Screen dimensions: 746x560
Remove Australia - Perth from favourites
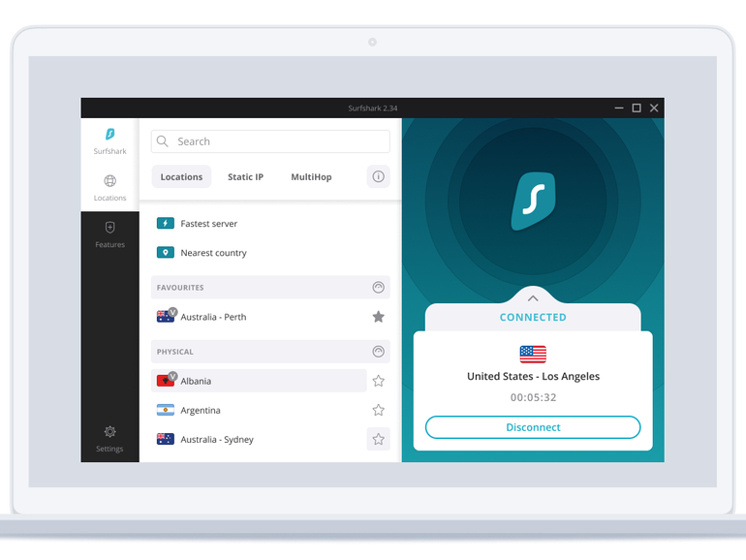[x=378, y=317]
